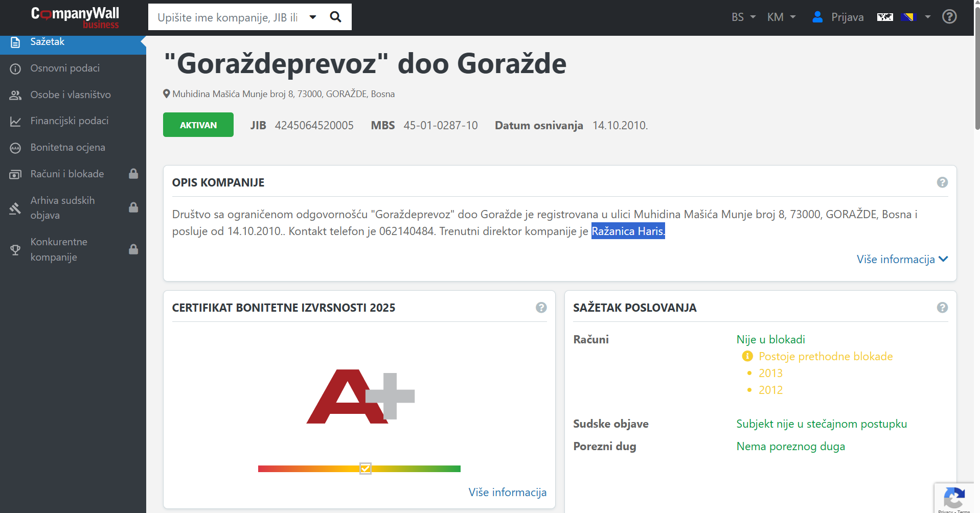The image size is (980, 513).
Task: Click the company title "Goraždeprevoz" doo Goražde
Action: [x=365, y=64]
